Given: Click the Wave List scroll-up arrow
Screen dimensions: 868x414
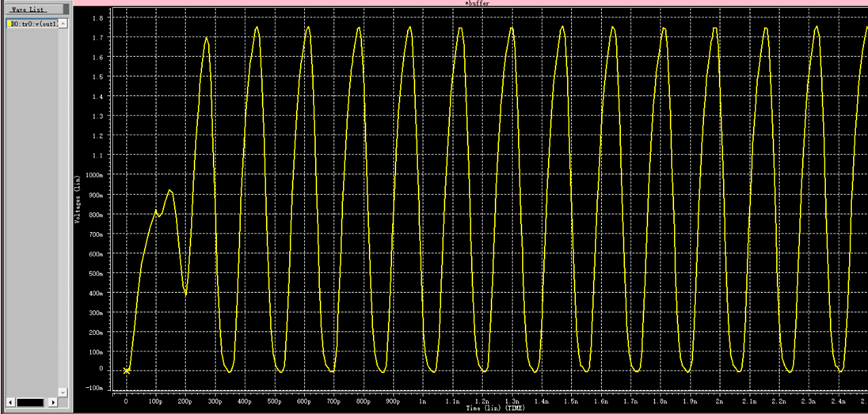Looking at the screenshot, I should [63, 23].
